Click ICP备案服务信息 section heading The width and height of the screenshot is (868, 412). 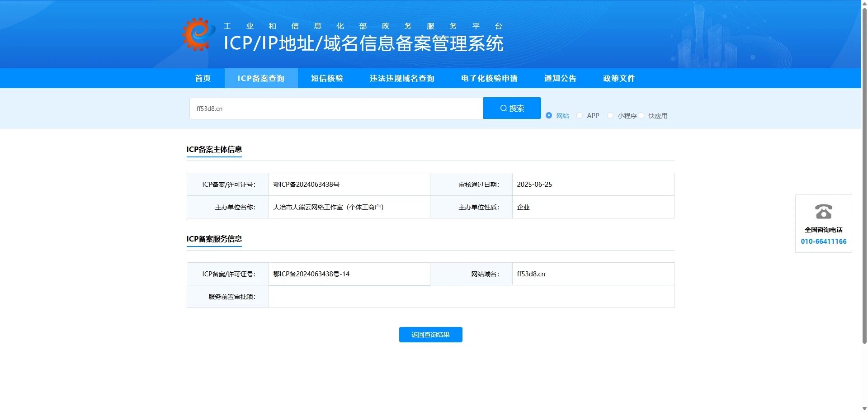(x=214, y=239)
